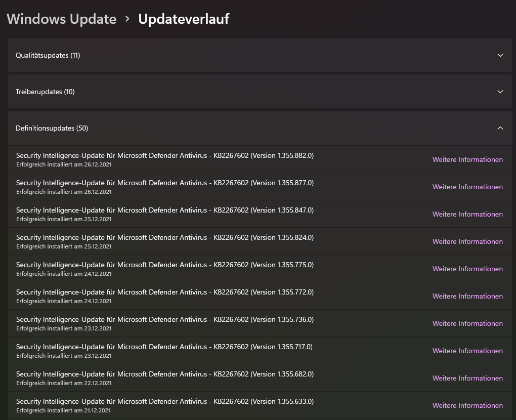Select the update entry Version 1.355.847.0
The width and height of the screenshot is (516, 420).
pyautogui.click(x=260, y=214)
